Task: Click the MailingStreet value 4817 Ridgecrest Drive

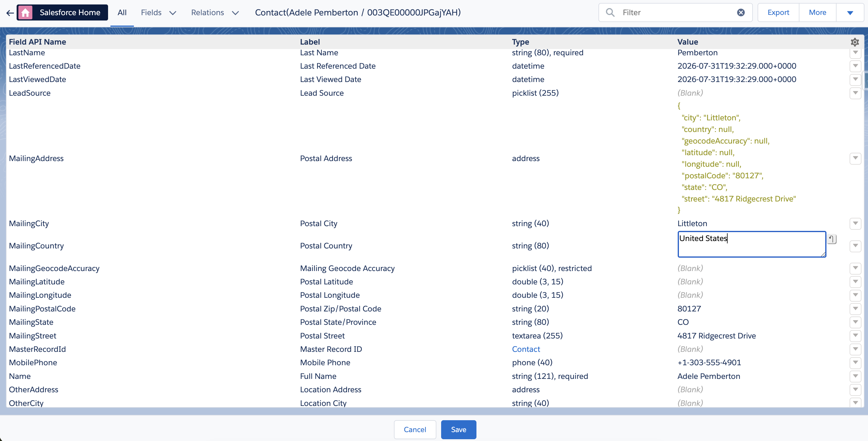Action: tap(717, 336)
